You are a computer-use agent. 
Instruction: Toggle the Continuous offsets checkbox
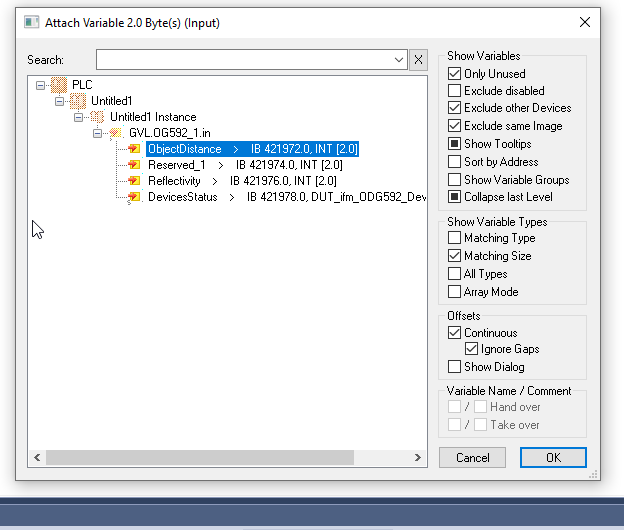tap(454, 333)
